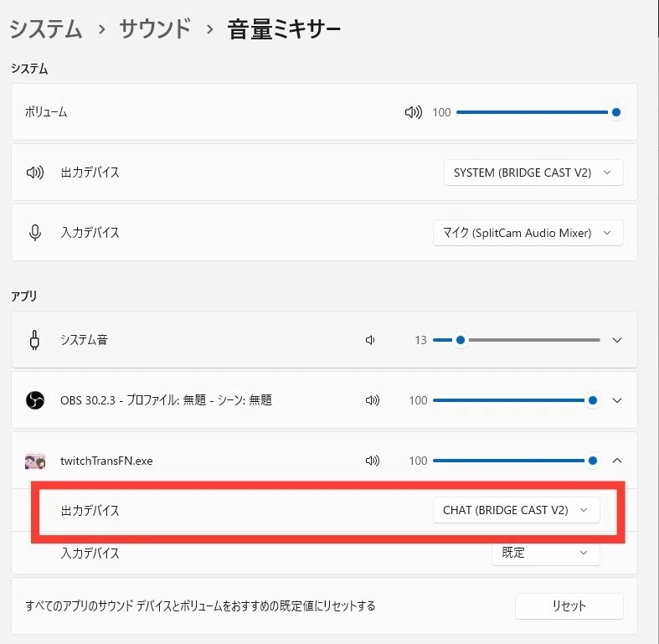Open the 既定 input device dropdown
The width and height of the screenshot is (659, 644).
coord(545,554)
